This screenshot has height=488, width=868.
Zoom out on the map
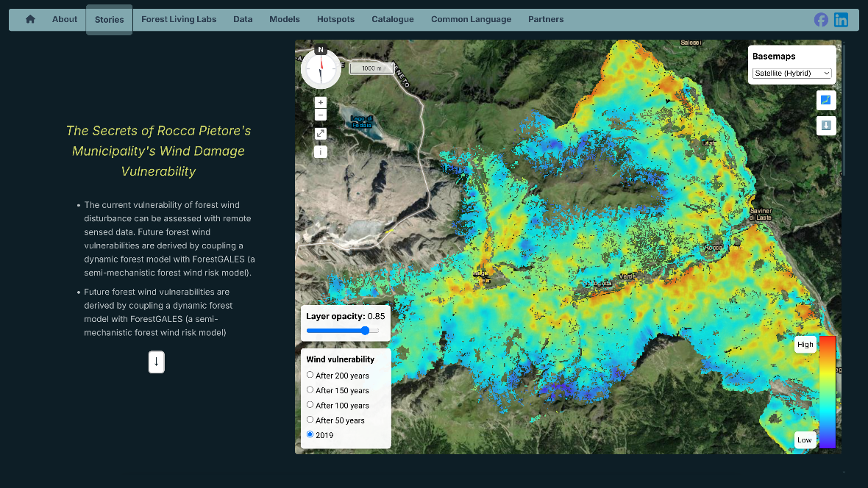(x=321, y=115)
